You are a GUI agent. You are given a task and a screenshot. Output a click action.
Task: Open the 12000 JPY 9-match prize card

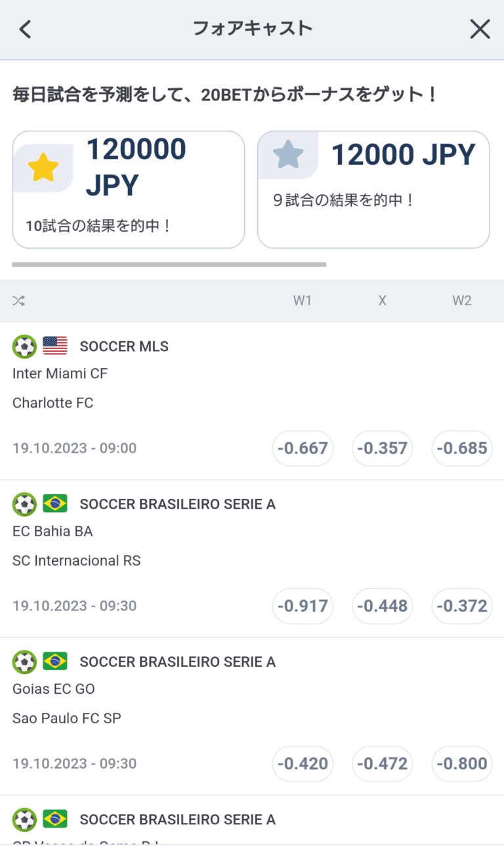coord(373,190)
